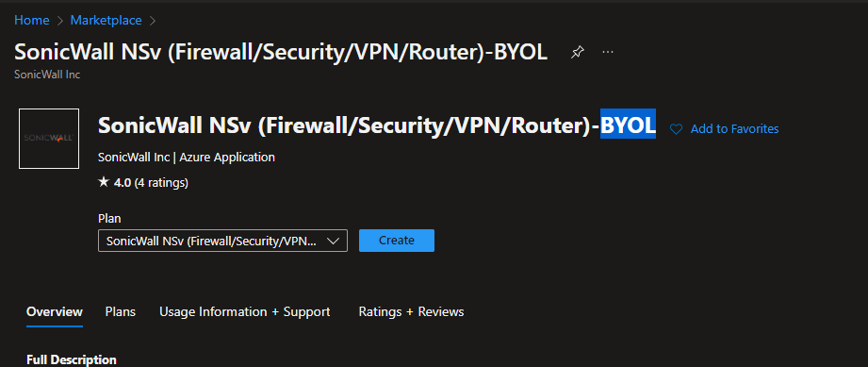
Task: Click the SonicWall logo thumbnail
Action: click(x=49, y=139)
